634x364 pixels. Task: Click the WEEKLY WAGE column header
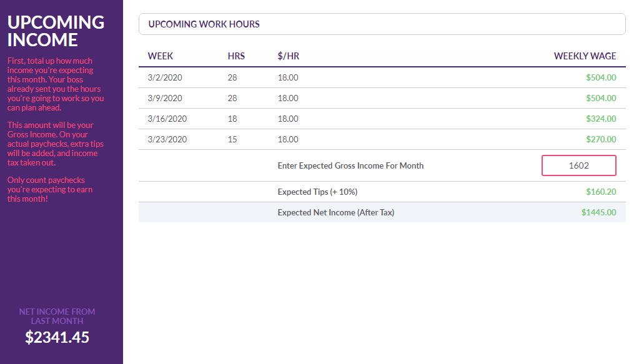click(585, 56)
